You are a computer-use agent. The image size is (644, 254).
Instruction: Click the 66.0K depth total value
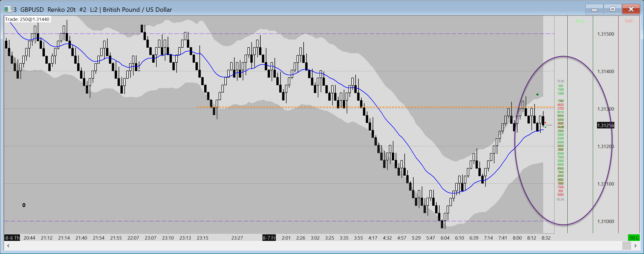[x=561, y=199]
